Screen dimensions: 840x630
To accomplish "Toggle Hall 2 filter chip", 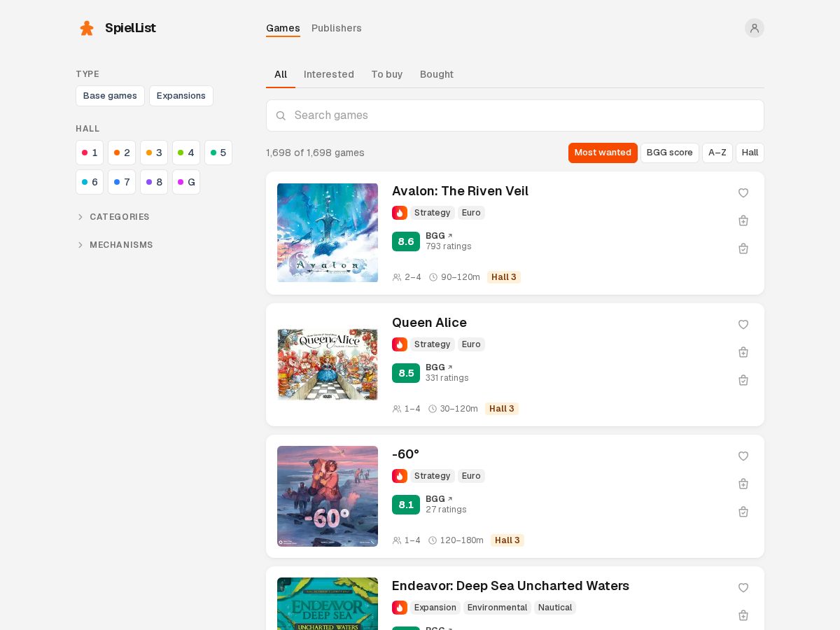I will 122,153.
